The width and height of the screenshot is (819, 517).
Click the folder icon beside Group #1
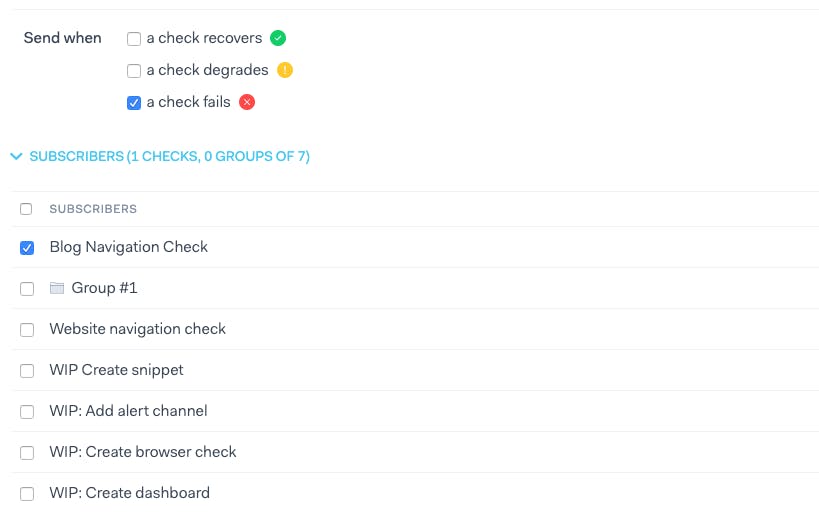click(x=57, y=288)
